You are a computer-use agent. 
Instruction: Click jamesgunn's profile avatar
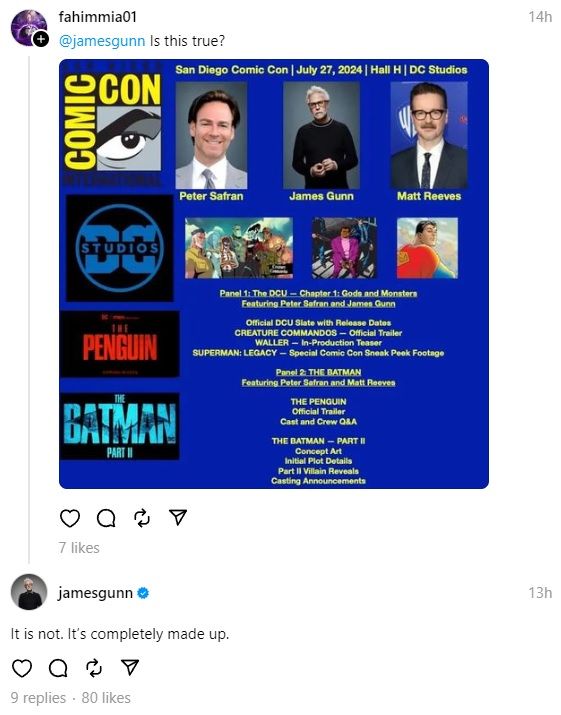[29, 592]
